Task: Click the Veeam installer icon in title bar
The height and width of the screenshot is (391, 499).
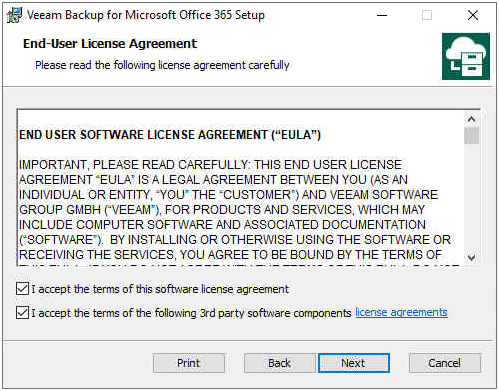Action: click(x=14, y=15)
